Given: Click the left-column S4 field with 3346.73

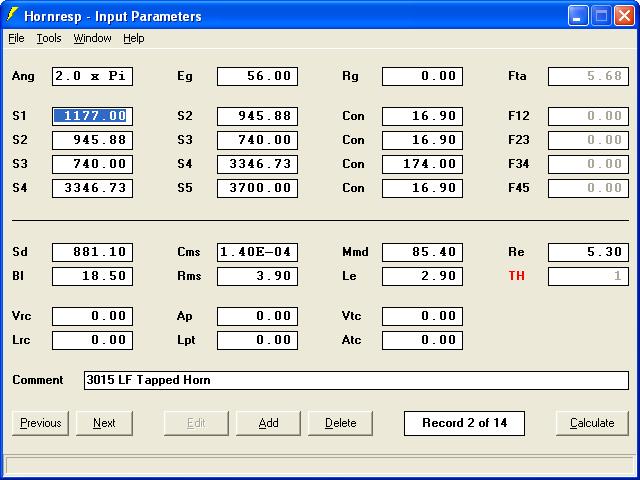Looking at the screenshot, I should (92, 188).
